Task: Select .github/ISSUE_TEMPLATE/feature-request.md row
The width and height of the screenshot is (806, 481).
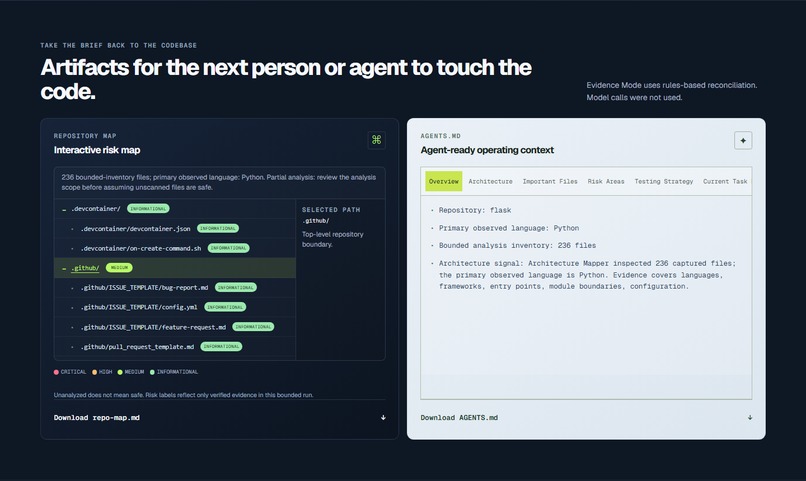Action: tap(175, 327)
